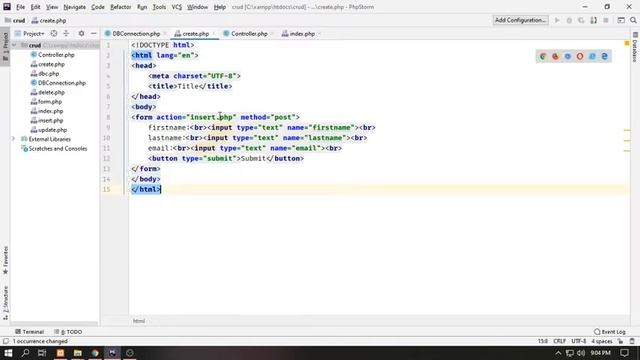Click the toggle tool-window buttons icon in the status bar's left corner
This screenshot has height=360, width=640.
point(5,341)
